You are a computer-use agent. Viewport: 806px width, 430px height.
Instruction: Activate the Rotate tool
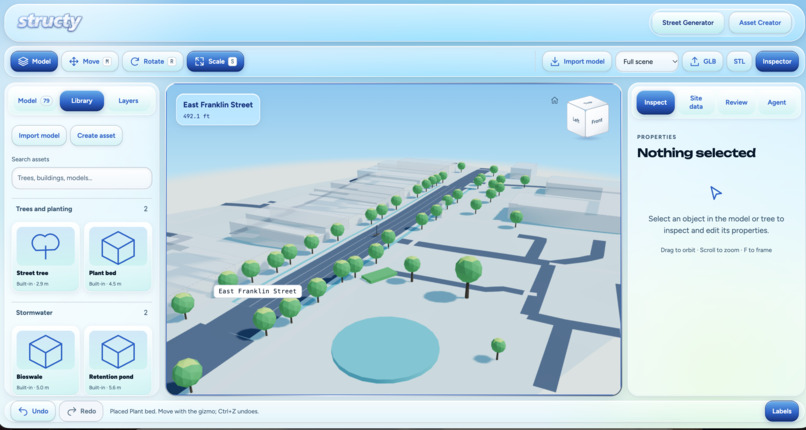pos(153,61)
